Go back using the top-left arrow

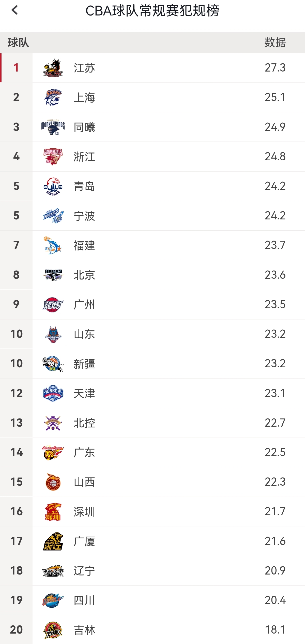click(x=15, y=10)
